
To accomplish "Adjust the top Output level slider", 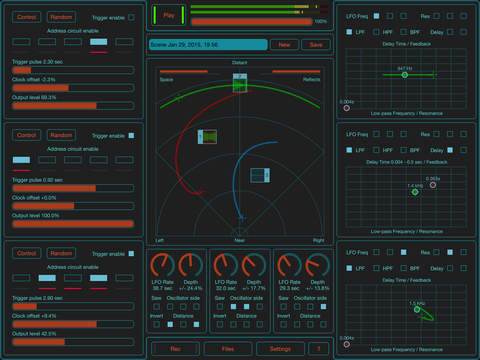I will [x=73, y=106].
